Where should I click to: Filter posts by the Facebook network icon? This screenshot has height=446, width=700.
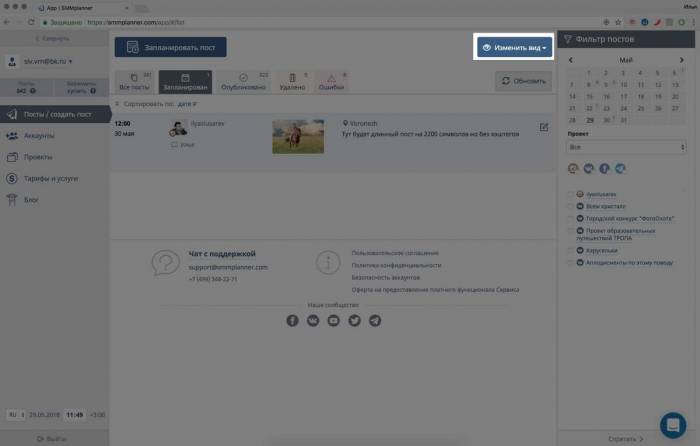point(605,169)
